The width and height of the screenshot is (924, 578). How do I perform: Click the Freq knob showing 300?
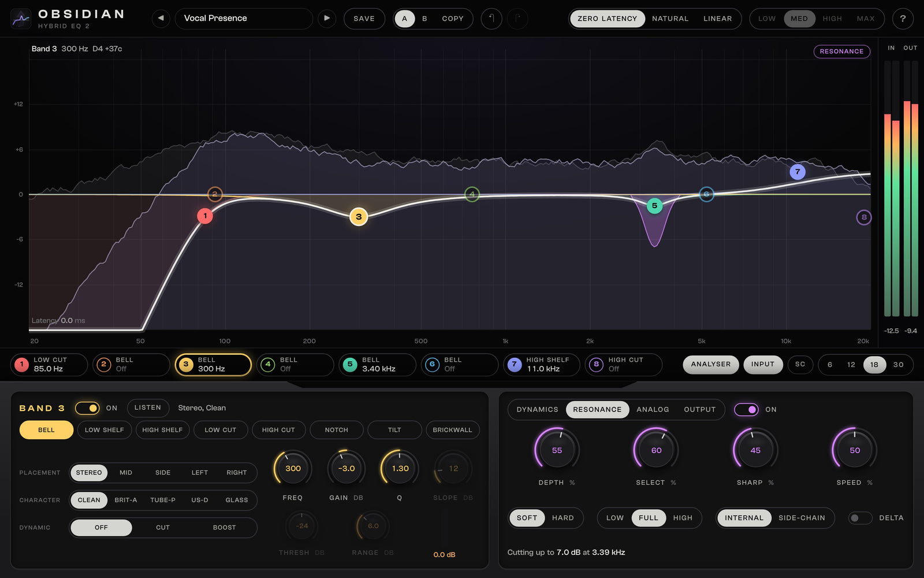(x=293, y=469)
